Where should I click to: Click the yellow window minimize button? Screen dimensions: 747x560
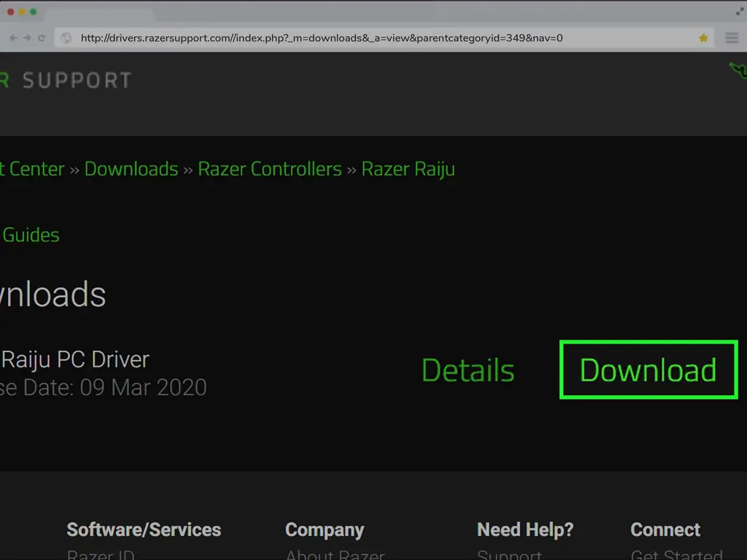click(x=22, y=12)
